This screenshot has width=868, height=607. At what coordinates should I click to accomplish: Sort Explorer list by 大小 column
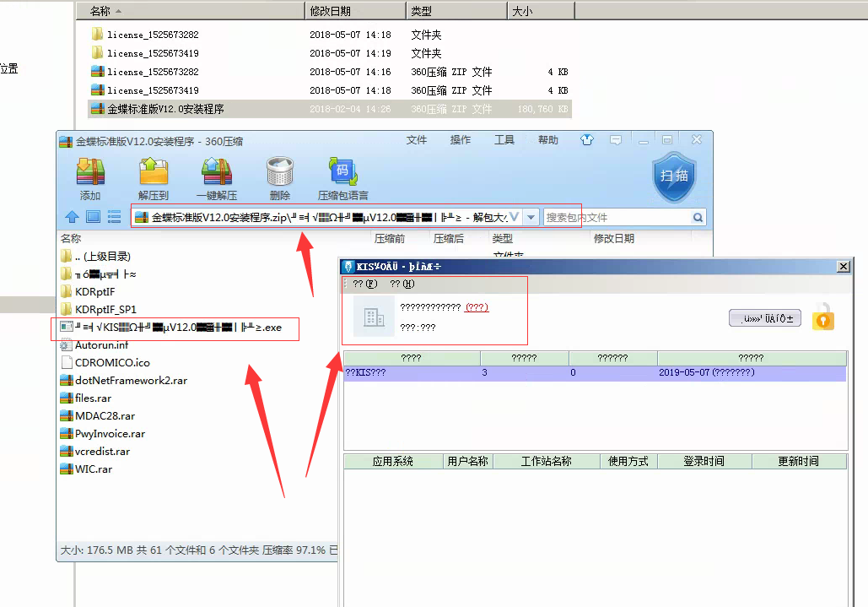(542, 11)
